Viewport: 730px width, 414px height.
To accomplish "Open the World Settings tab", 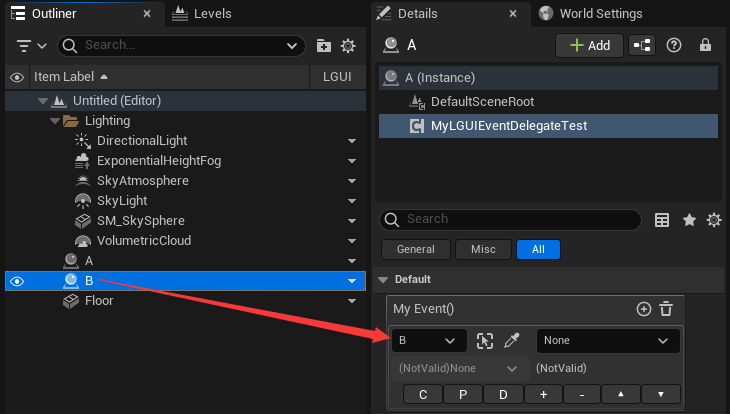I will tap(590, 14).
